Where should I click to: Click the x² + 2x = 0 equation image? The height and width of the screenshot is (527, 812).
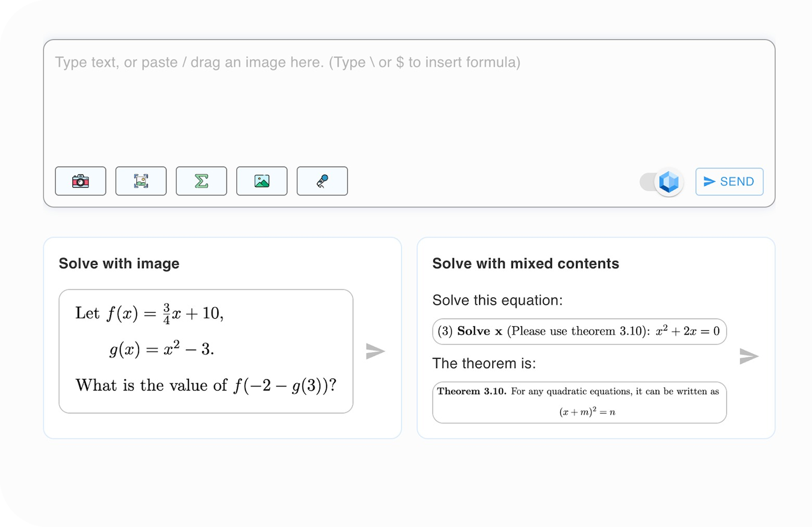[579, 331]
